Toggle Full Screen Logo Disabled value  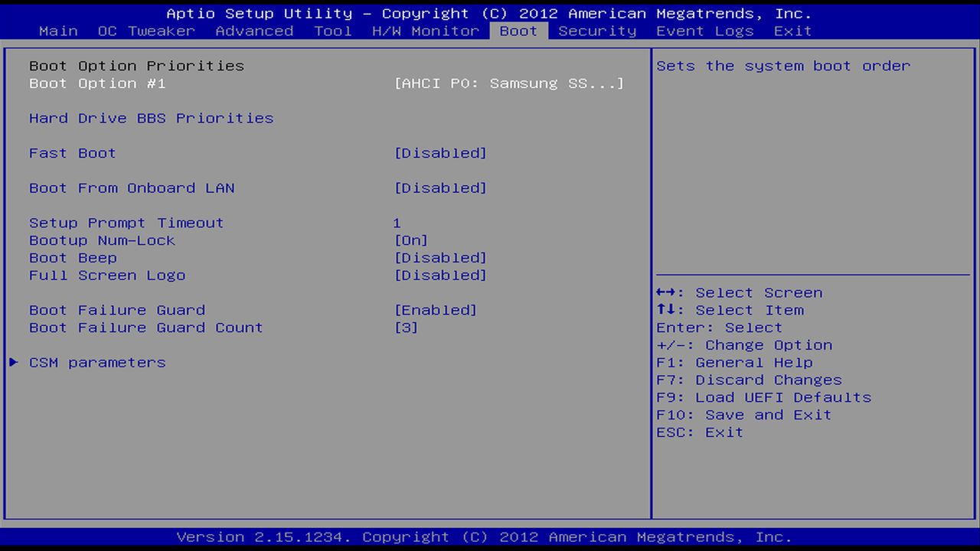pos(440,275)
